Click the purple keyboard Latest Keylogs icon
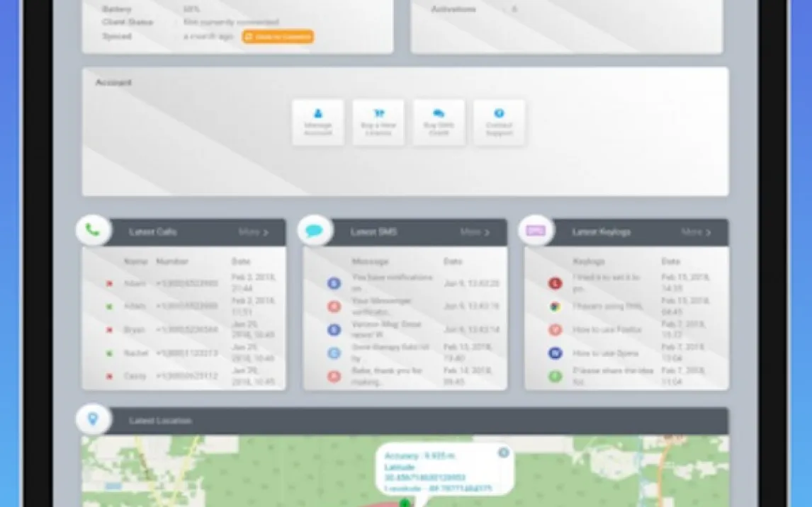Viewport: 812px width, 507px height. pyautogui.click(x=536, y=230)
